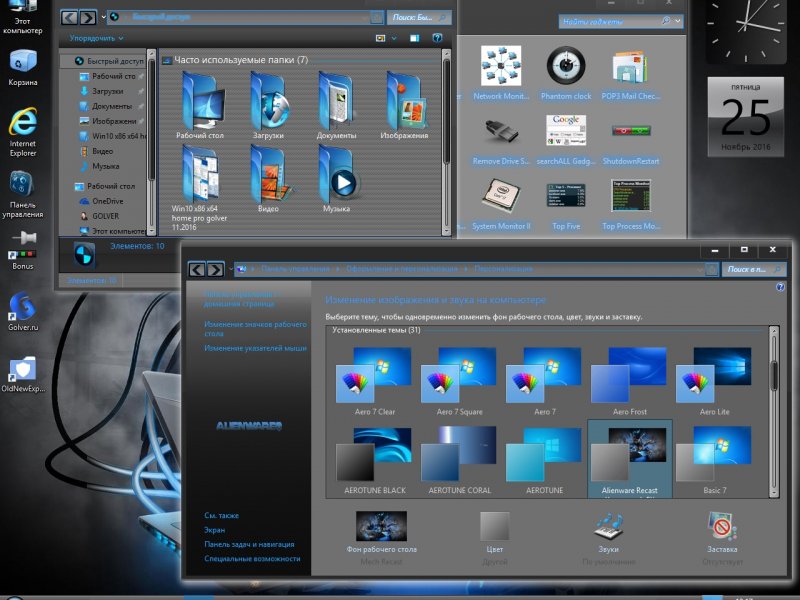The width and height of the screenshot is (800, 600).
Task: Select the POP3 Mail Checker gadget
Action: [x=631, y=72]
